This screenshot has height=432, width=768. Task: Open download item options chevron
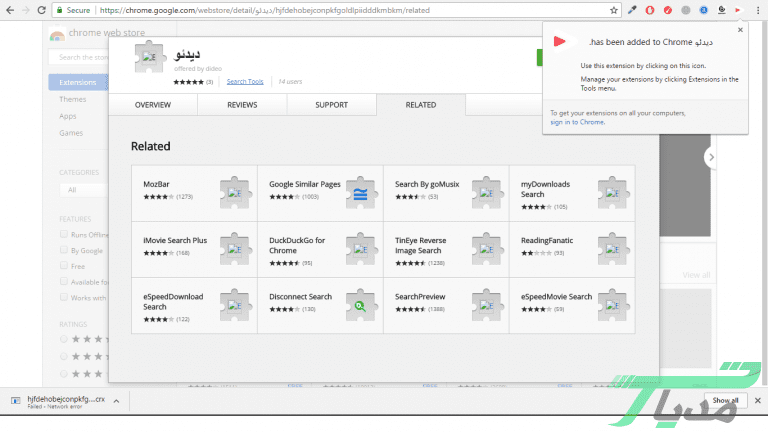117,401
